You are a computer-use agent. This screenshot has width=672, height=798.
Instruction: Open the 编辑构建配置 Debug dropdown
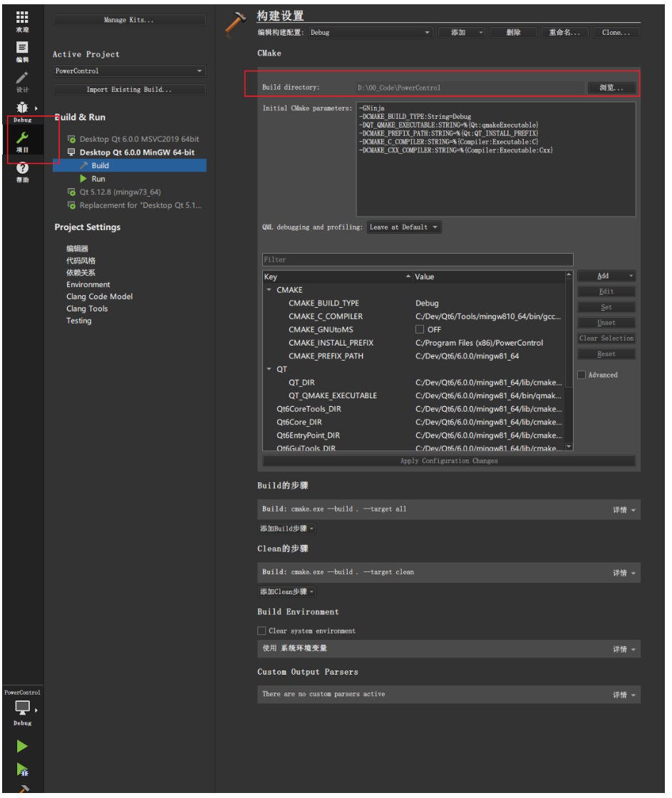(371, 32)
